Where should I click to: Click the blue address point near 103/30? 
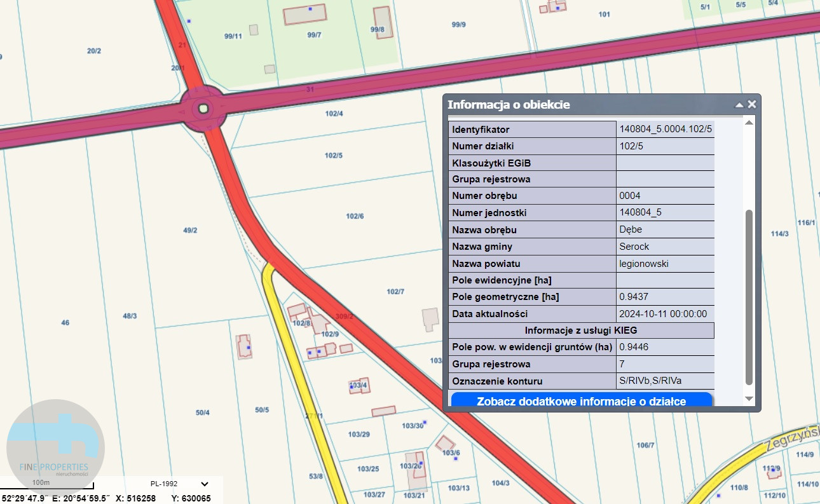(425, 422)
